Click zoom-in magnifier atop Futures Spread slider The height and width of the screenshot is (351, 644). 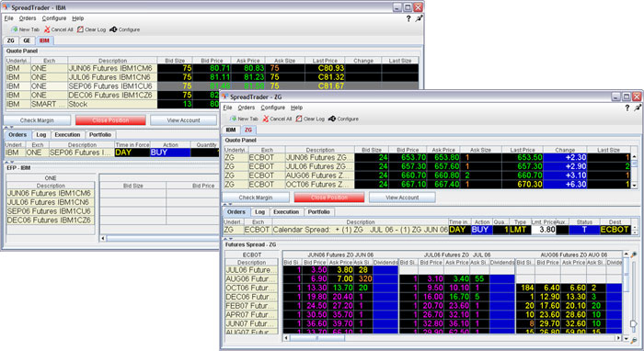click(x=634, y=255)
